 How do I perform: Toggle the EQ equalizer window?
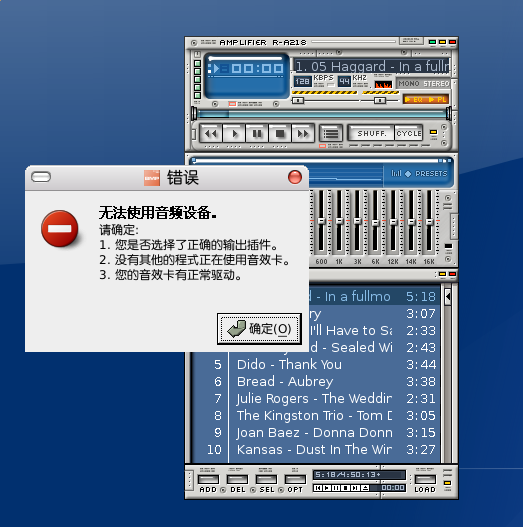(x=414, y=99)
